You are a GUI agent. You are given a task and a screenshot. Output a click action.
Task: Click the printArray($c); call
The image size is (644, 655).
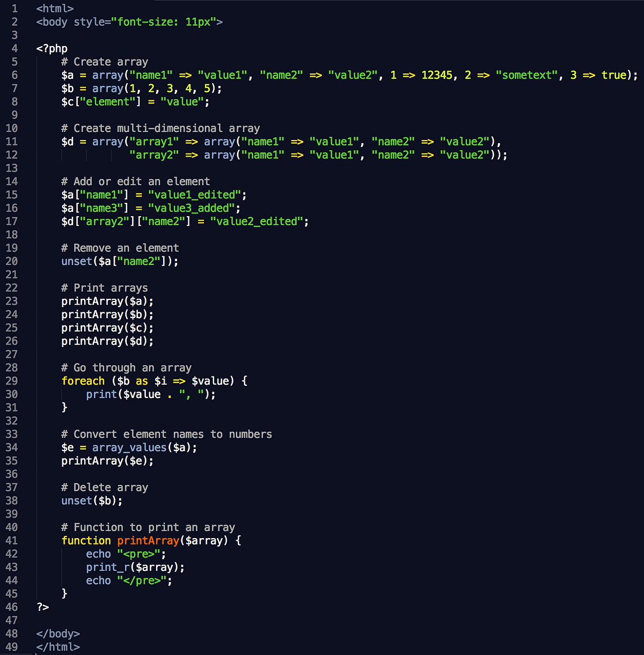pos(107,328)
